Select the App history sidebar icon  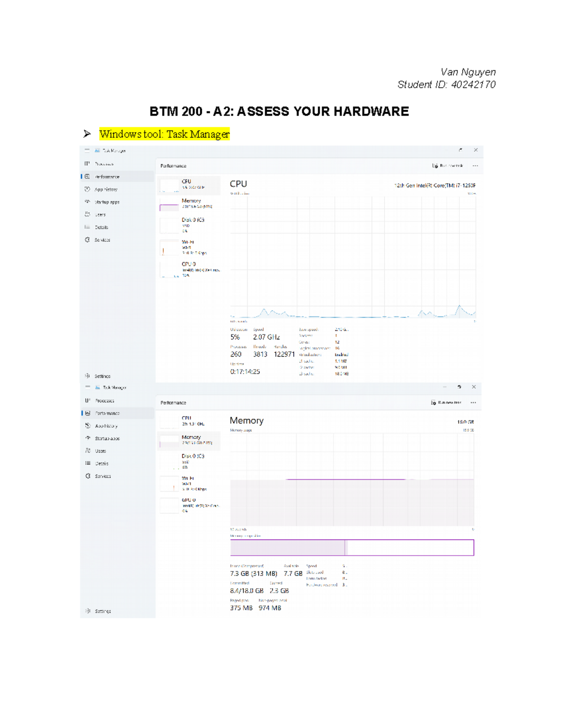[107, 189]
